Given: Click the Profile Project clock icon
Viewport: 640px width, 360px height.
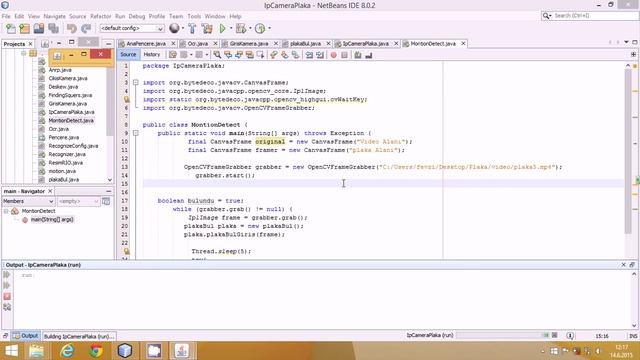Looking at the screenshot, I should point(260,28).
